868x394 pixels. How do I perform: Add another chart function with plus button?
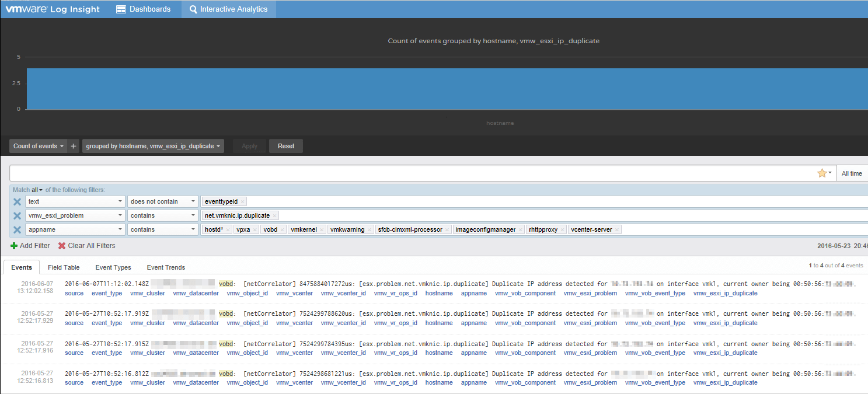point(74,146)
